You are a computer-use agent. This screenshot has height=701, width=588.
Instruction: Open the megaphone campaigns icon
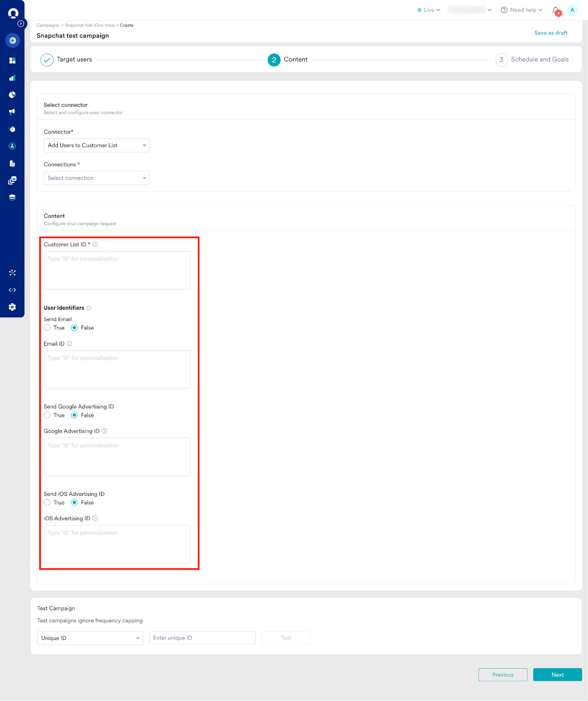[12, 112]
